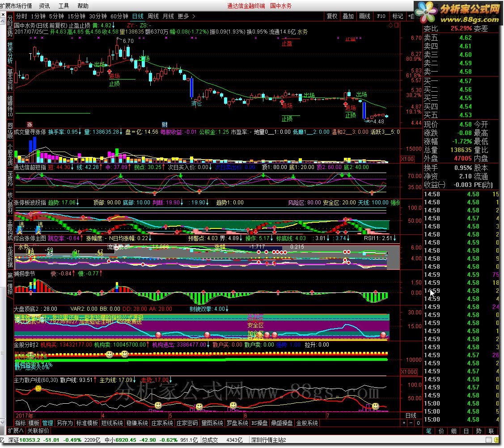Open 维赛特10 in left sidebar
The width and height of the screenshot is (504, 448).
point(10,106)
